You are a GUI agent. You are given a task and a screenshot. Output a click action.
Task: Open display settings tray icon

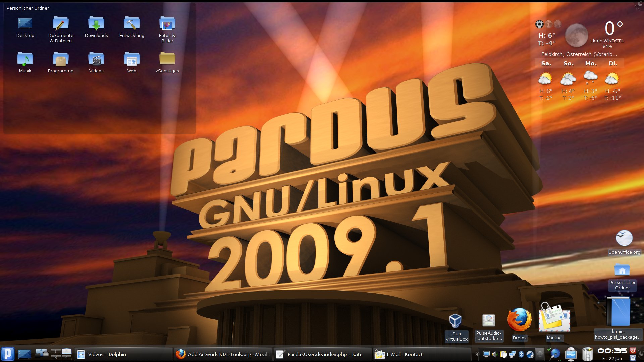(x=486, y=354)
